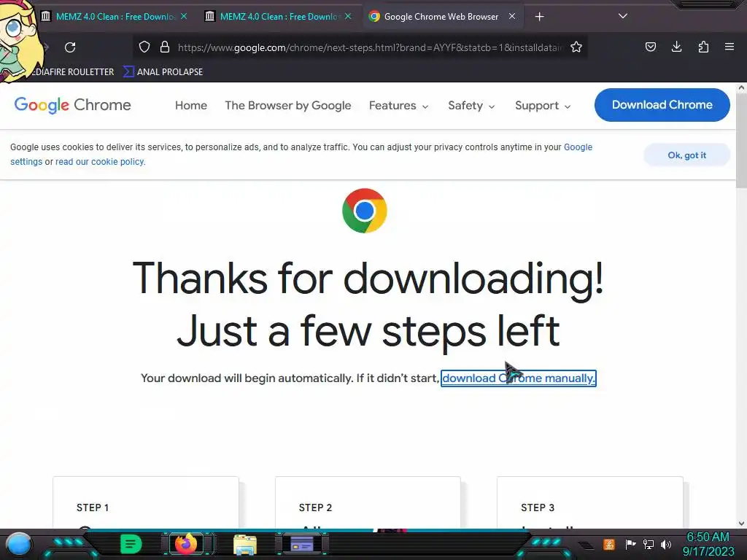Click the scrollbar down arrow
The image size is (747, 560).
point(742,524)
